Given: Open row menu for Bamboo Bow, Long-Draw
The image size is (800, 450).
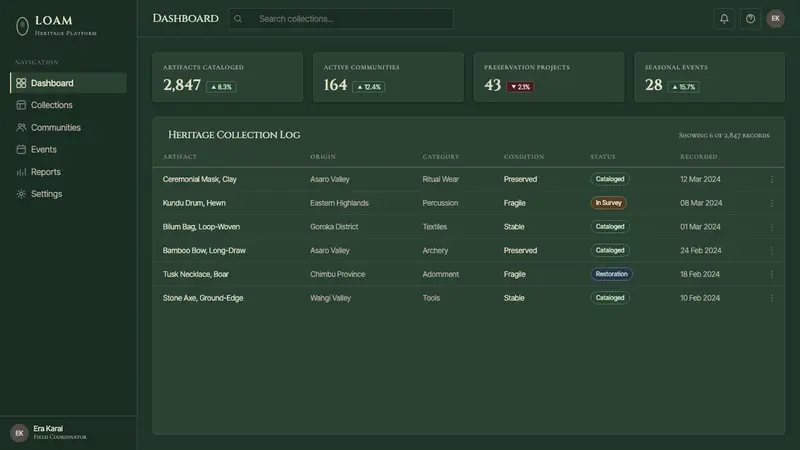Looking at the screenshot, I should [x=771, y=251].
